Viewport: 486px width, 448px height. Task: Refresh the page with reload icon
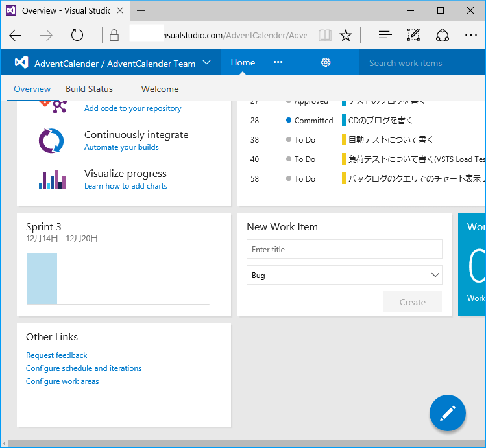click(x=77, y=35)
